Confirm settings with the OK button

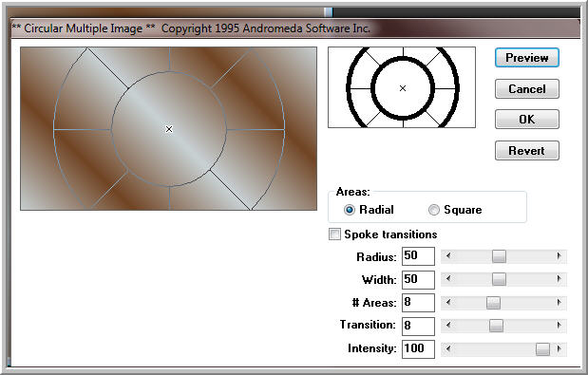(527, 119)
